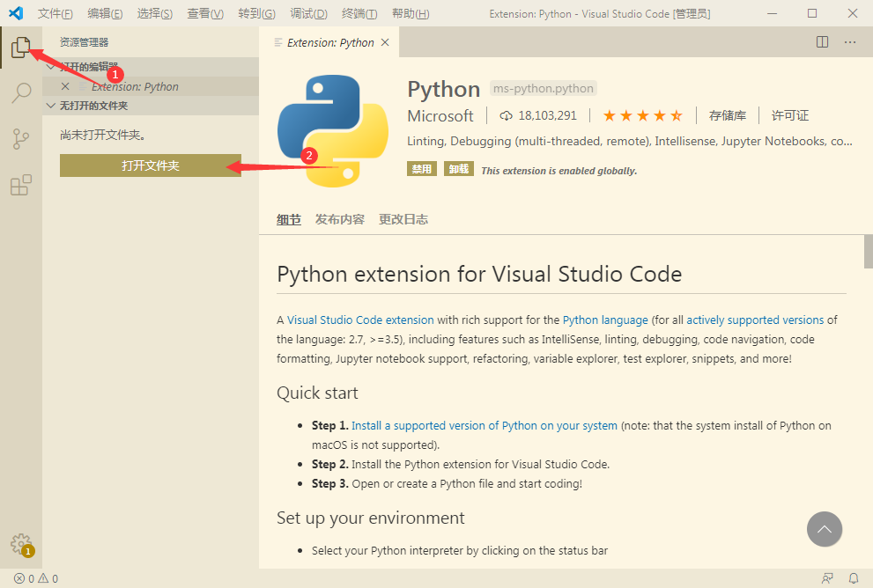Open the Search view in activity bar
873x588 pixels.
pyautogui.click(x=21, y=93)
